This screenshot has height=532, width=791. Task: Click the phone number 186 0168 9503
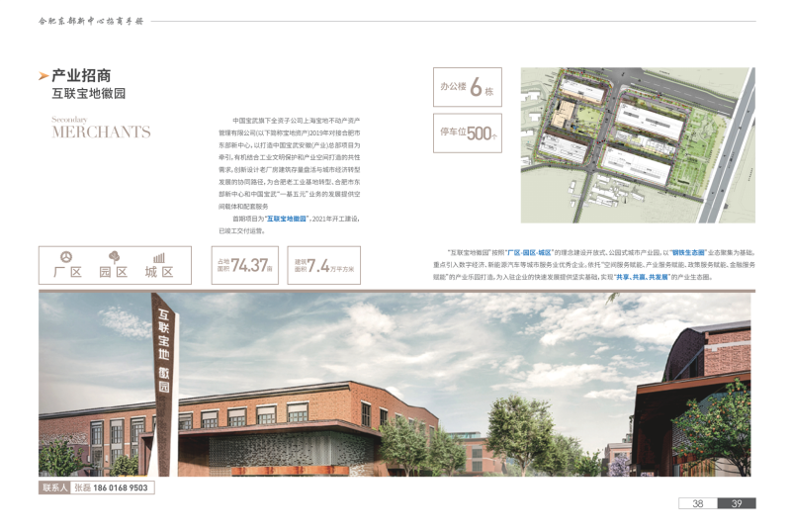point(118,488)
